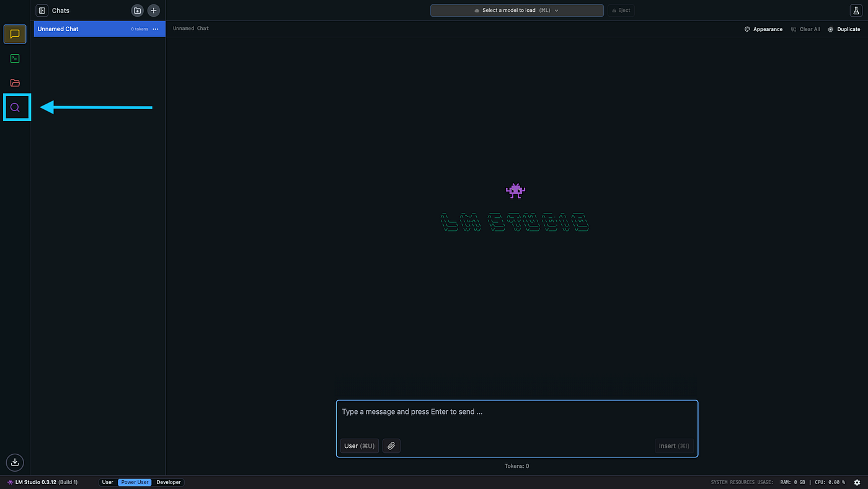Open the Downloads icon in the sidebar
This screenshot has width=868, height=489.
coord(15,462)
